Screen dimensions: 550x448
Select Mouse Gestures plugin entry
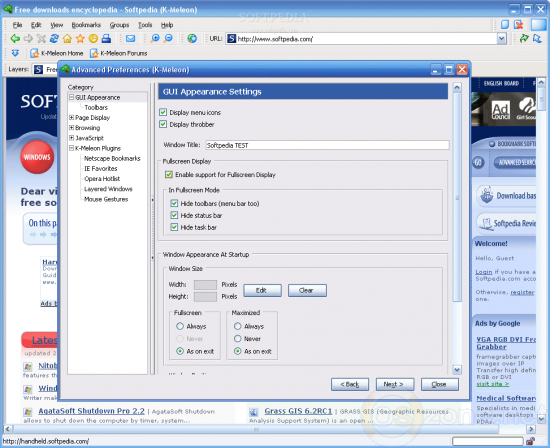106,199
